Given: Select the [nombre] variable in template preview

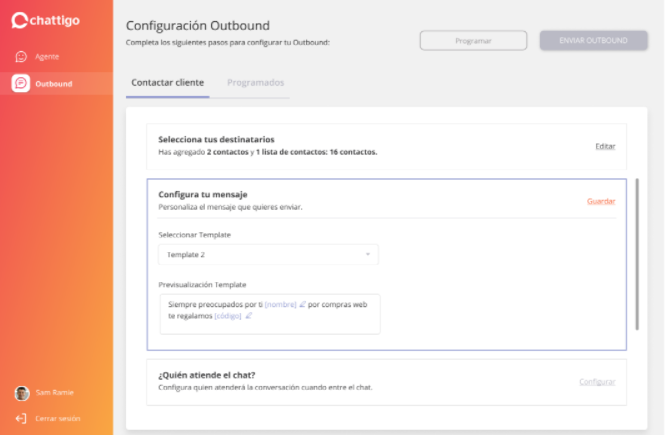Looking at the screenshot, I should (280, 304).
